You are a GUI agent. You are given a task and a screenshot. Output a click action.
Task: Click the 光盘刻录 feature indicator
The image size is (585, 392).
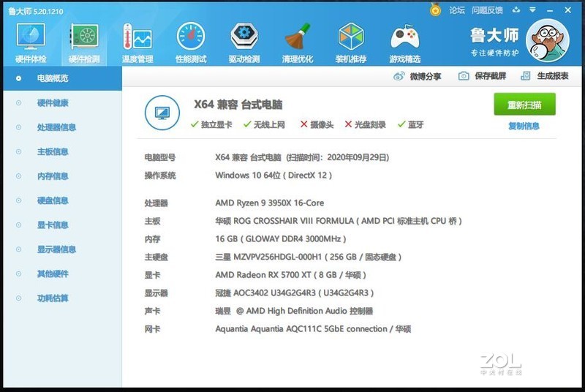365,124
